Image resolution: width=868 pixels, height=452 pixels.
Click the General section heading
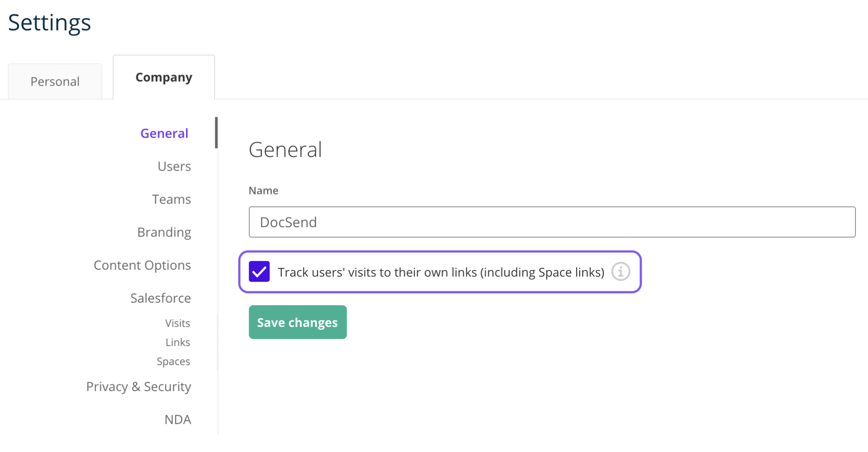tap(285, 150)
